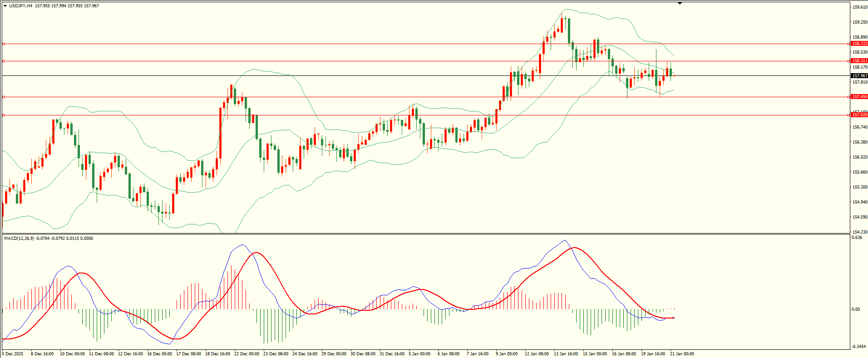The image size is (868, 358).
Task: Click the red 158.723 price label
Action: click(859, 44)
